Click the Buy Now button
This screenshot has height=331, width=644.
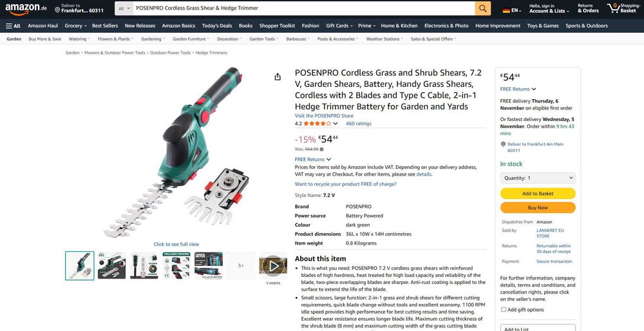pos(538,207)
